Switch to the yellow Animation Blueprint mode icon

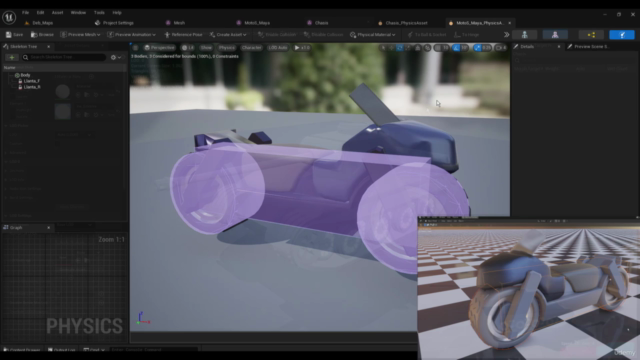pos(591,35)
